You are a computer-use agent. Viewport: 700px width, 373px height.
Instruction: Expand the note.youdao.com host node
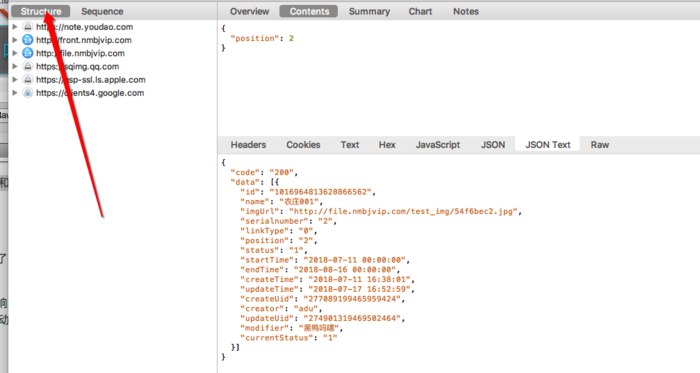(15, 27)
